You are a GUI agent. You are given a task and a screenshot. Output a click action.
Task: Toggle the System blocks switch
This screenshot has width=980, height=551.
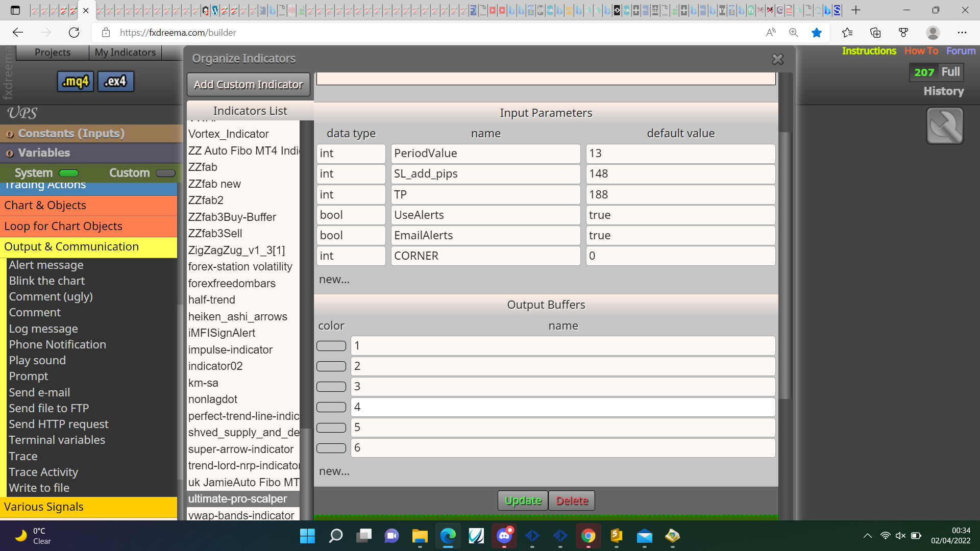[68, 173]
